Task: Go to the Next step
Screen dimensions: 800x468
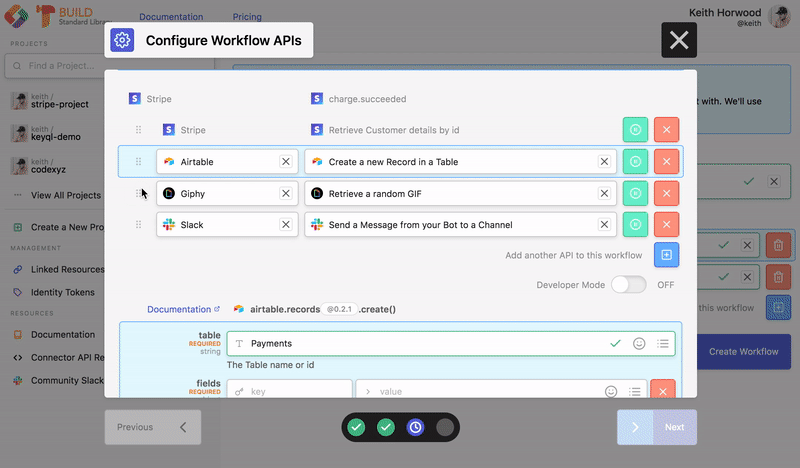Action: [657, 427]
